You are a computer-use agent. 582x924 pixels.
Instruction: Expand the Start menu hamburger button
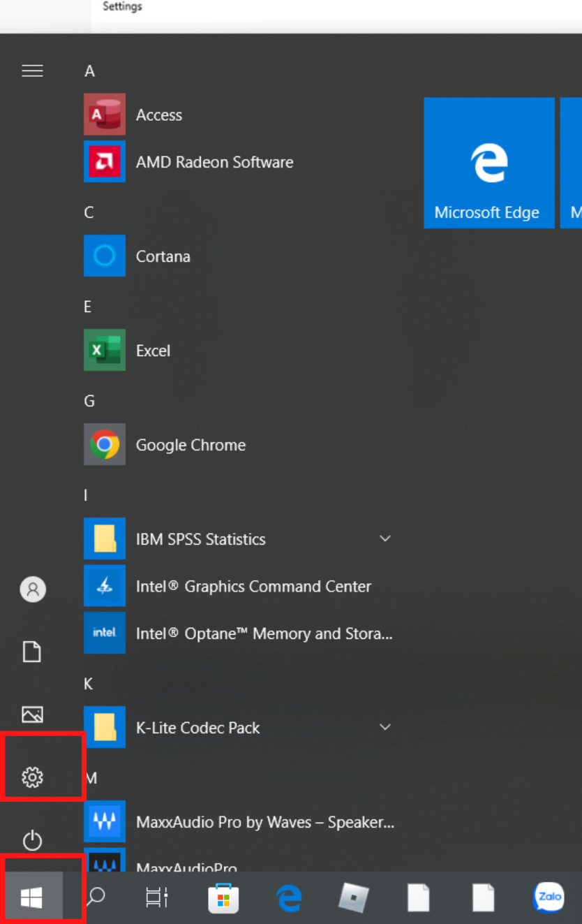pos(32,71)
